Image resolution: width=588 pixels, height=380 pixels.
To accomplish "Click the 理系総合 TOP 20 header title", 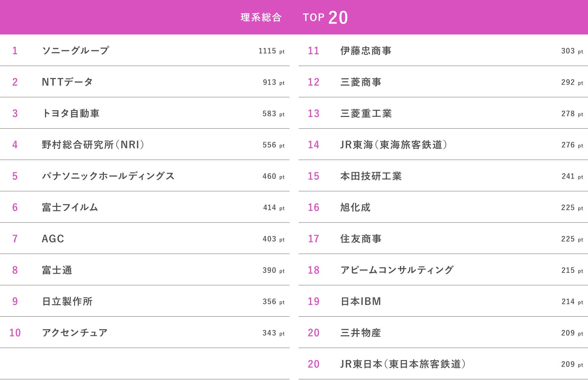I will coord(294,17).
